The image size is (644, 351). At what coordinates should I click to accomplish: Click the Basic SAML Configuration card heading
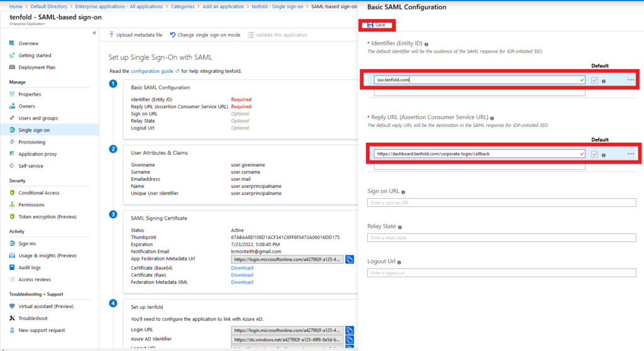(160, 87)
